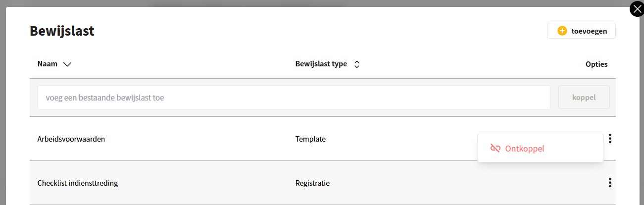Click the Registratie type cell
Viewport: 644px width, 205px height.
coord(312,183)
